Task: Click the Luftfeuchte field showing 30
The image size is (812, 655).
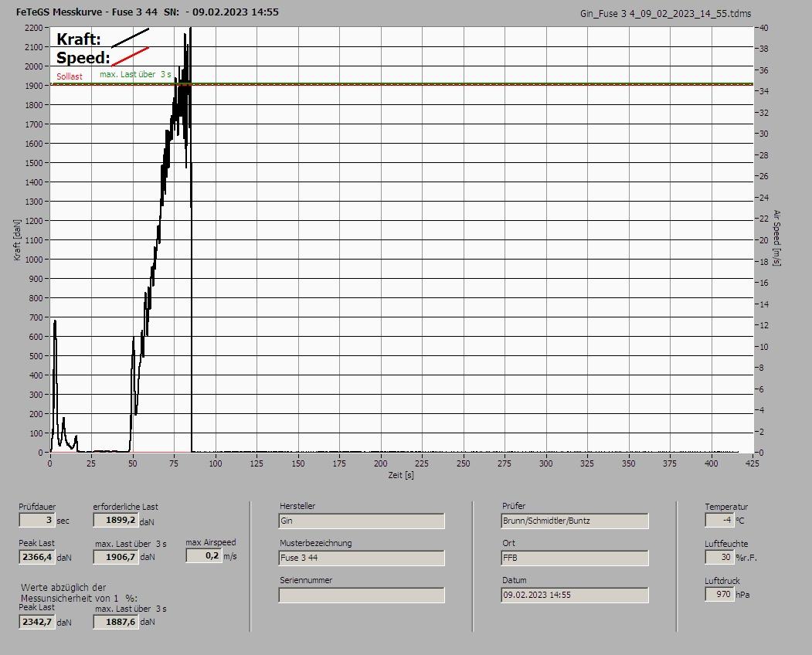Action: [x=719, y=557]
